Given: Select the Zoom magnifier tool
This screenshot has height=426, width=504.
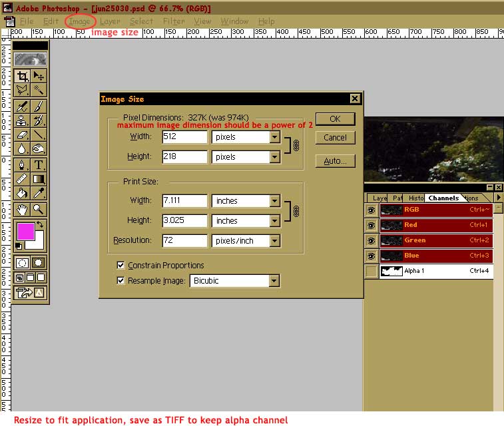Looking at the screenshot, I should pyautogui.click(x=39, y=209).
